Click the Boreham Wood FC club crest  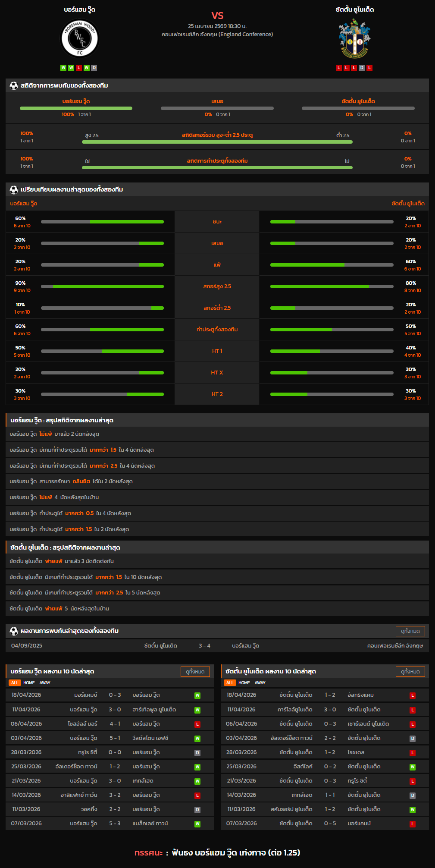(79, 39)
